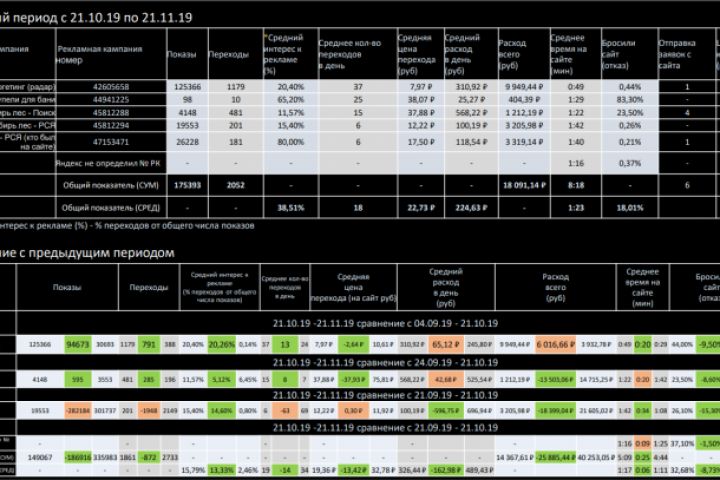Select spend cell 3 319,14 ₽
The width and height of the screenshot is (720, 480).
tap(524, 142)
